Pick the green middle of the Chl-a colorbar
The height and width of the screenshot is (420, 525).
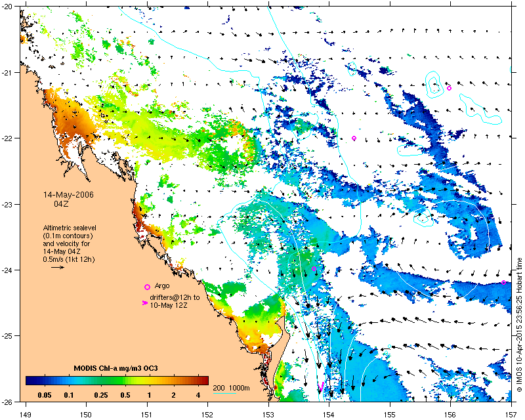(x=117, y=381)
